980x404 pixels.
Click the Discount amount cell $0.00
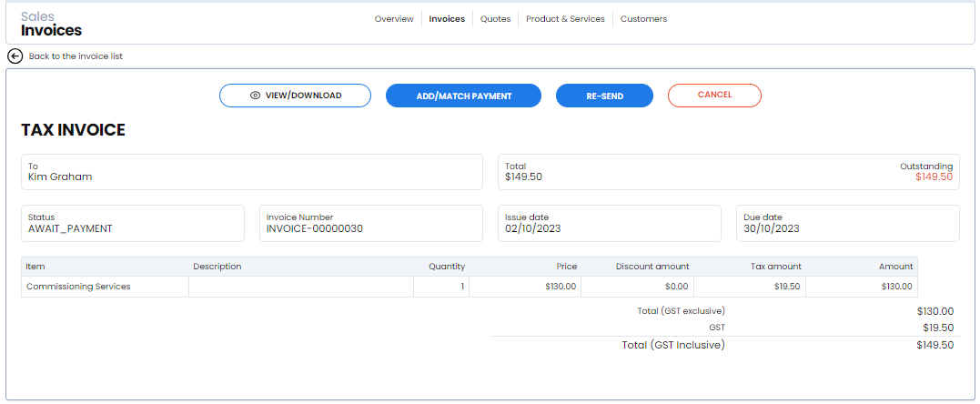[637, 287]
